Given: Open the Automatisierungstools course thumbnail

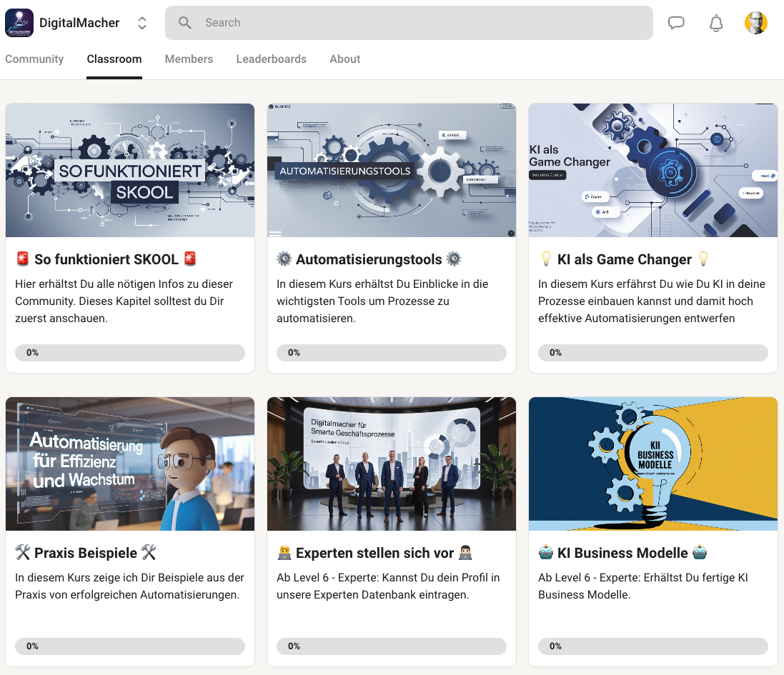Looking at the screenshot, I should pyautogui.click(x=392, y=171).
